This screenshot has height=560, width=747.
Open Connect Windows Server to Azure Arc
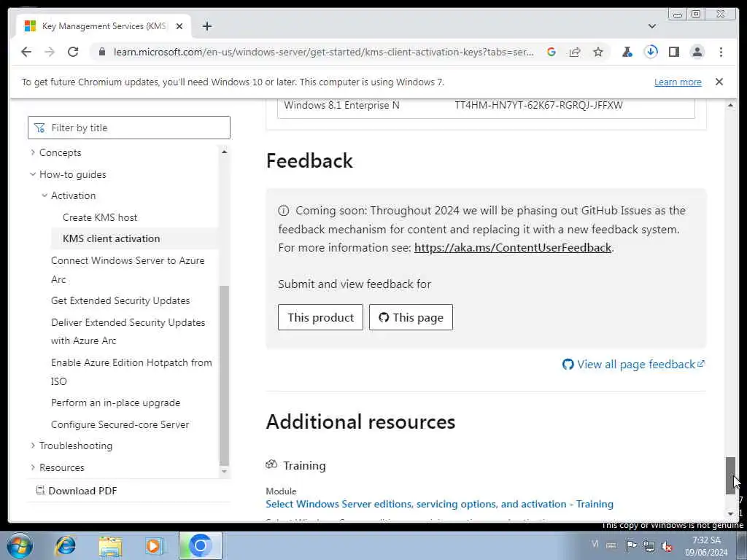click(128, 270)
